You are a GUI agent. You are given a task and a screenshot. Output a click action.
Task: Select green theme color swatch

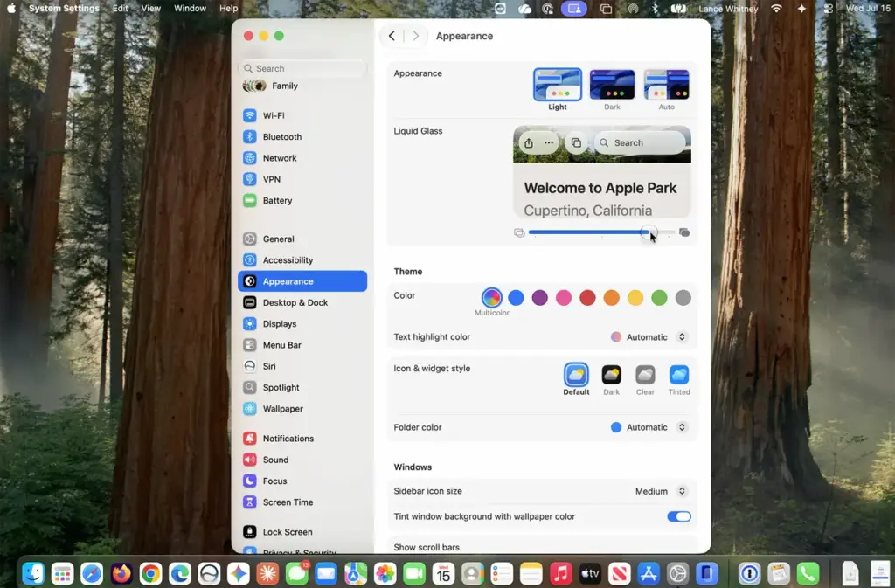click(x=659, y=298)
